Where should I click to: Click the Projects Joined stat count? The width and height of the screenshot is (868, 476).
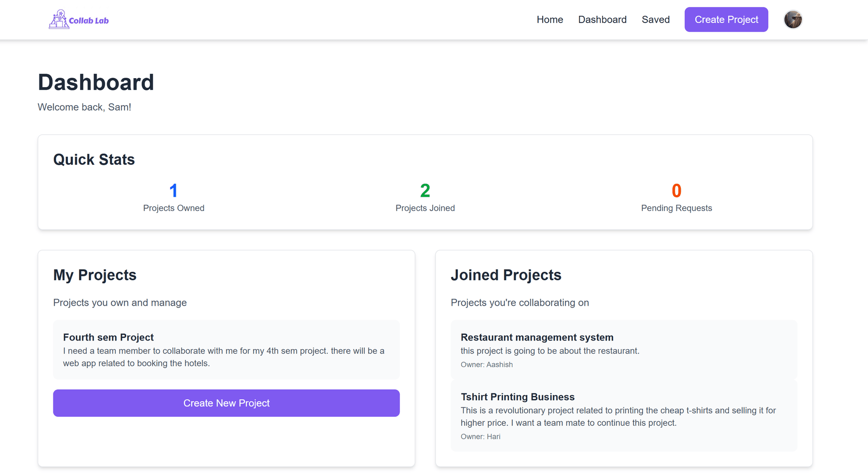click(x=425, y=190)
